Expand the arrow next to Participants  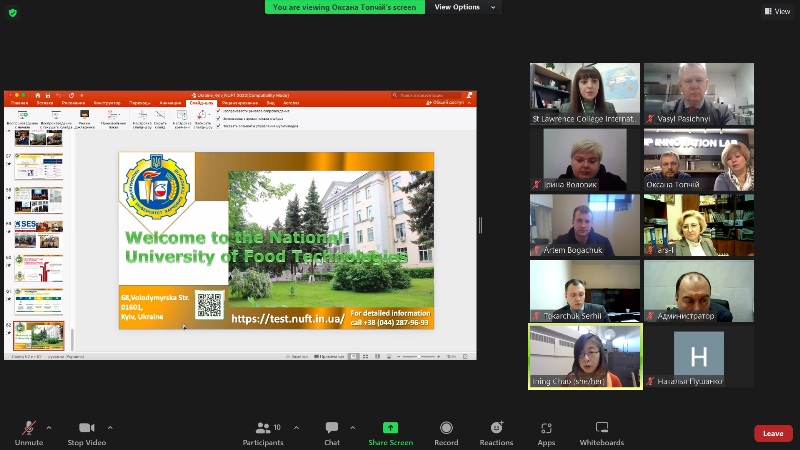pos(296,428)
